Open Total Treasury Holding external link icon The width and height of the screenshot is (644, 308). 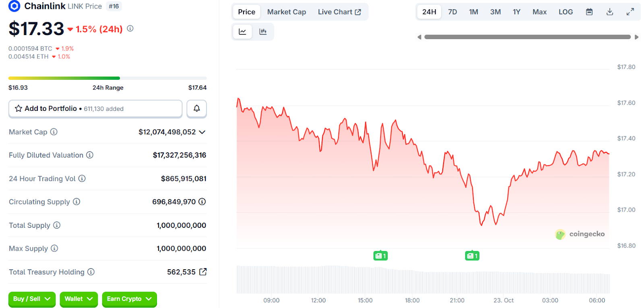point(203,272)
